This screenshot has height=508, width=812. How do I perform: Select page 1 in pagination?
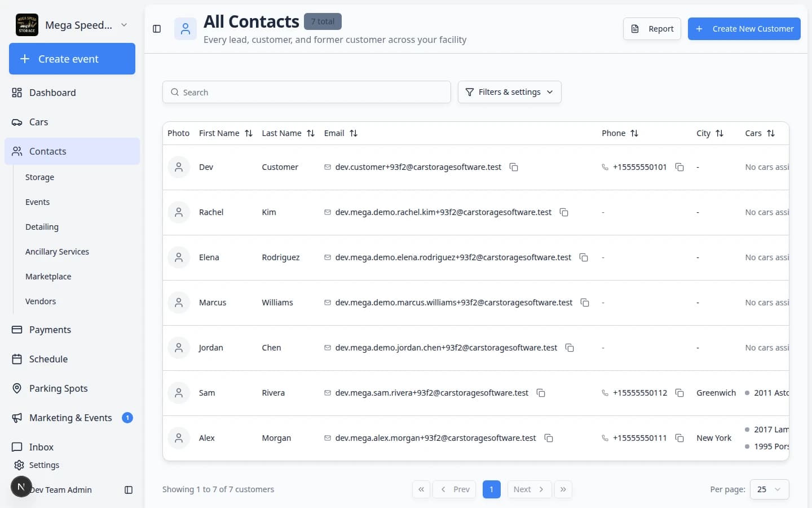(x=492, y=489)
